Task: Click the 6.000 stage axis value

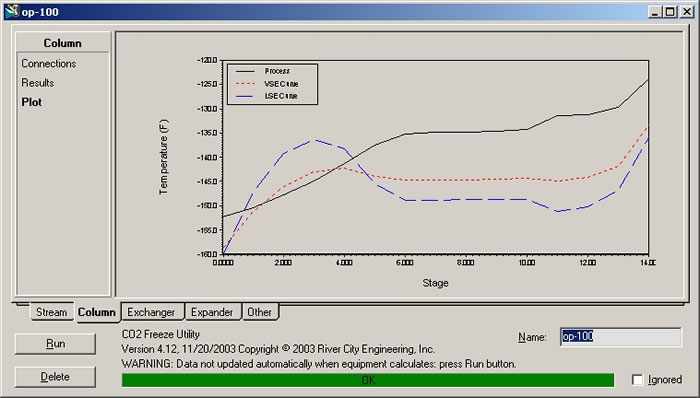Action: [404, 263]
